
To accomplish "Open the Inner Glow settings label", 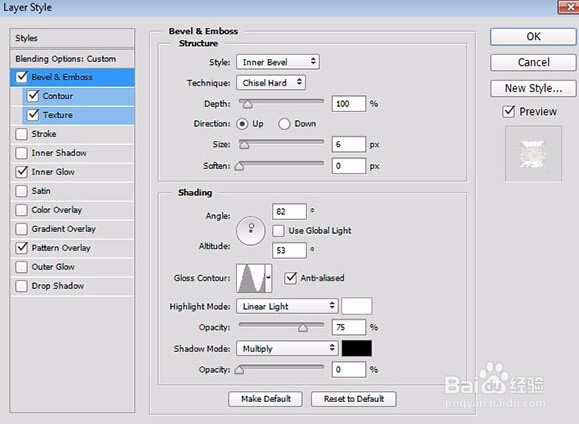I will [53, 172].
